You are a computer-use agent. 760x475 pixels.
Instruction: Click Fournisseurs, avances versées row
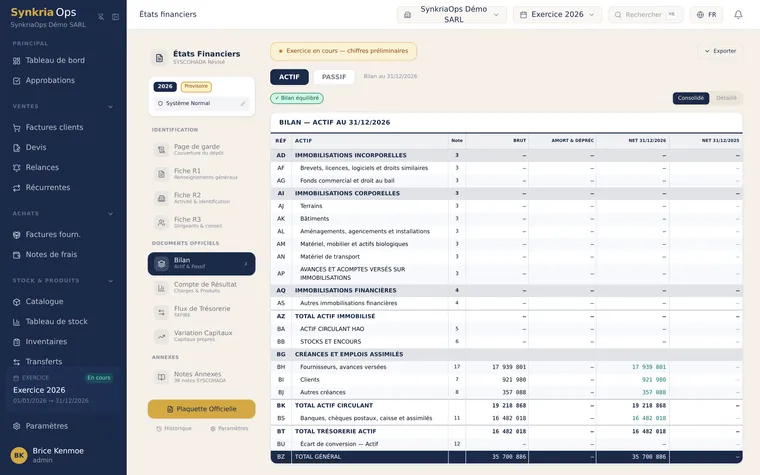(506, 367)
